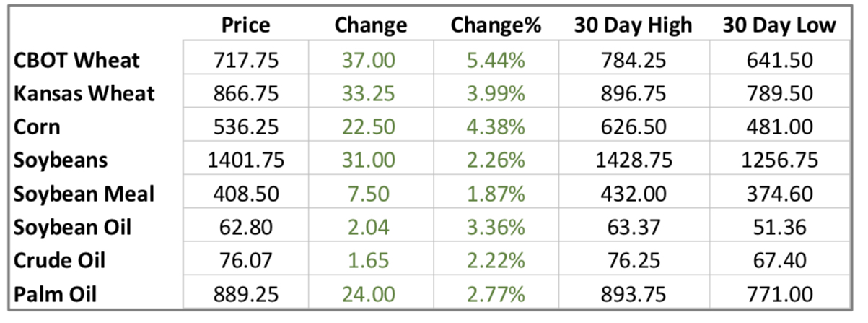This screenshot has width=868, height=323.
Task: Select the Change column header
Action: (x=370, y=26)
